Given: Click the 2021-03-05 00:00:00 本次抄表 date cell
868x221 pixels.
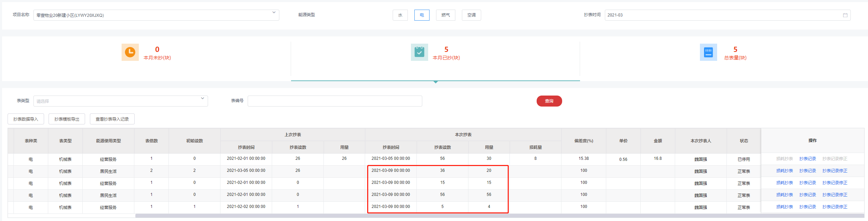Looking at the screenshot, I should coord(391,159).
